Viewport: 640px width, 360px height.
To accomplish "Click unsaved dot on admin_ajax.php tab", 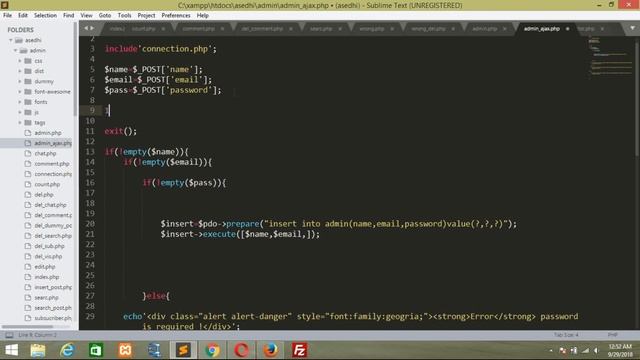I will pyautogui.click(x=567, y=29).
